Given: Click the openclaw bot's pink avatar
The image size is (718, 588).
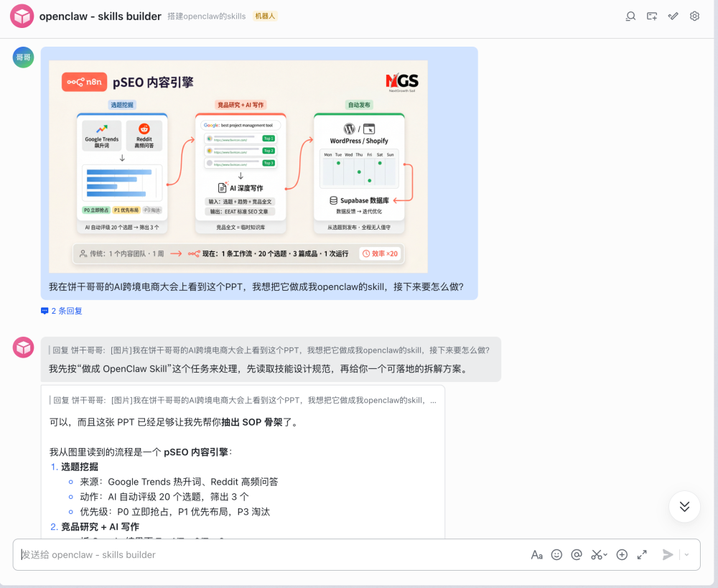Looking at the screenshot, I should (22, 347).
